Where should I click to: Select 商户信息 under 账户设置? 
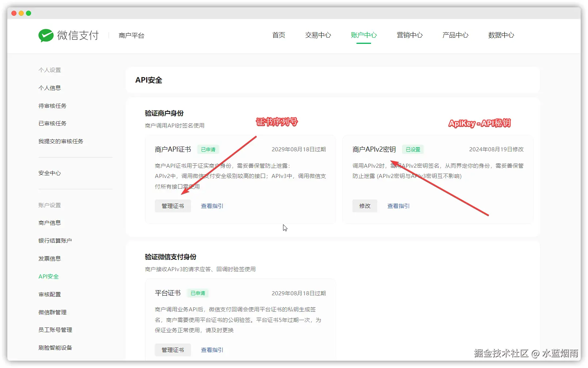pyautogui.click(x=50, y=223)
